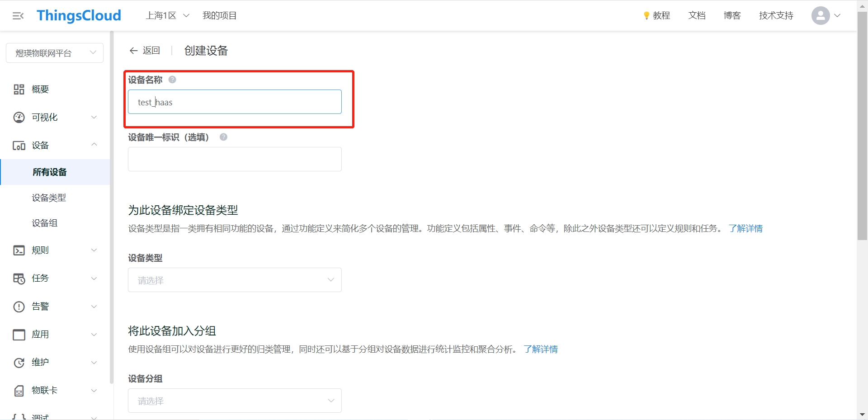This screenshot has height=420, width=868.
Task: Click the page vertical scrollbar
Action: coord(862,125)
